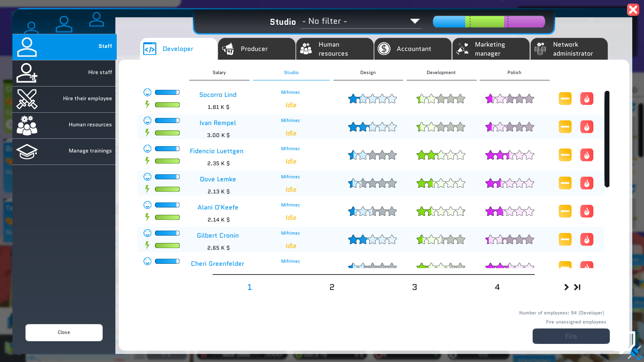
Task: Go to page 3 of staff list
Action: click(415, 287)
